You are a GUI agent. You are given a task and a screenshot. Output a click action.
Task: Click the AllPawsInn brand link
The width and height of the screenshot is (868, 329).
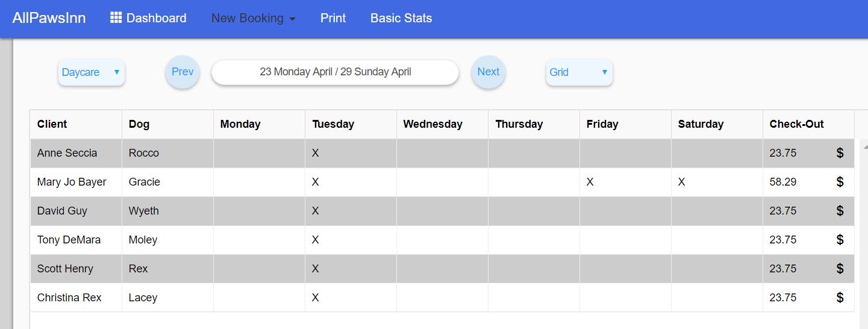pos(49,18)
